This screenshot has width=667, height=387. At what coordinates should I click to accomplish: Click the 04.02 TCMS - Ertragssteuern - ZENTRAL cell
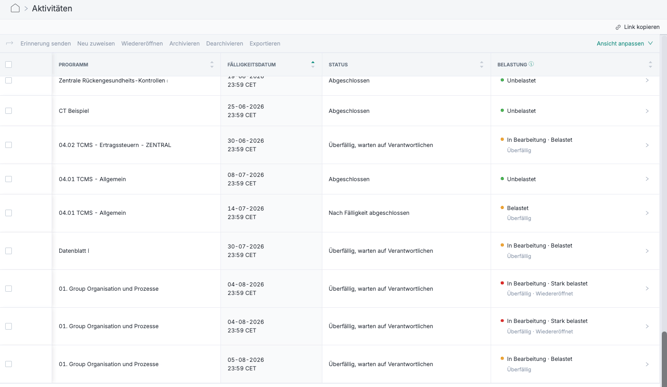point(115,145)
